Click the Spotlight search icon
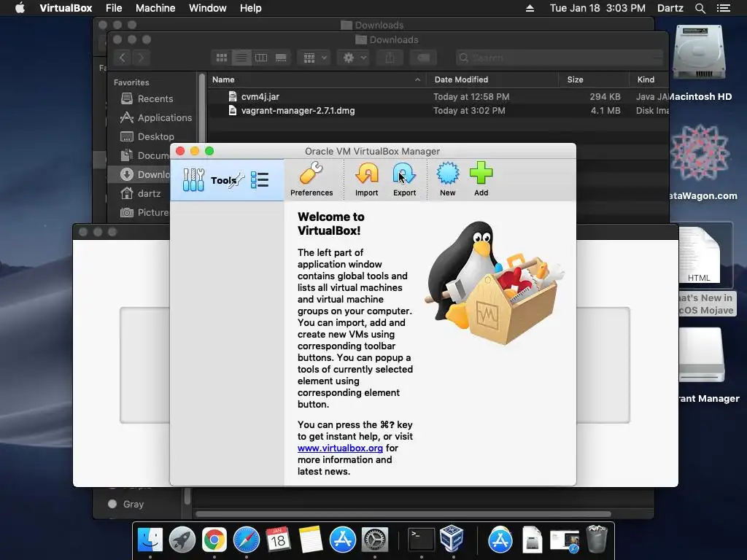The image size is (747, 560). pos(700,8)
